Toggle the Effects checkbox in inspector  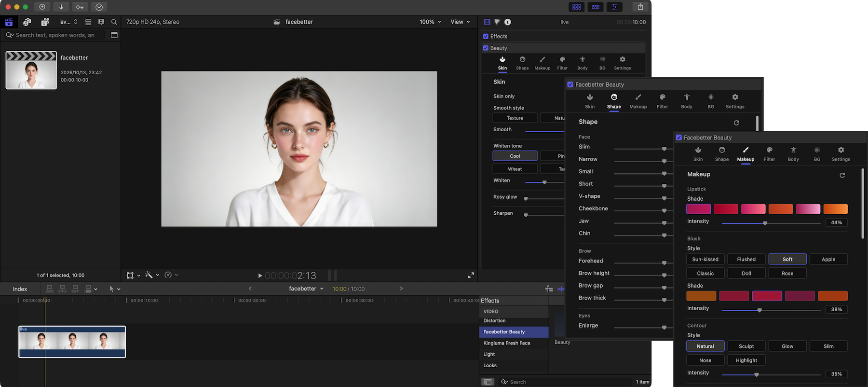point(486,36)
